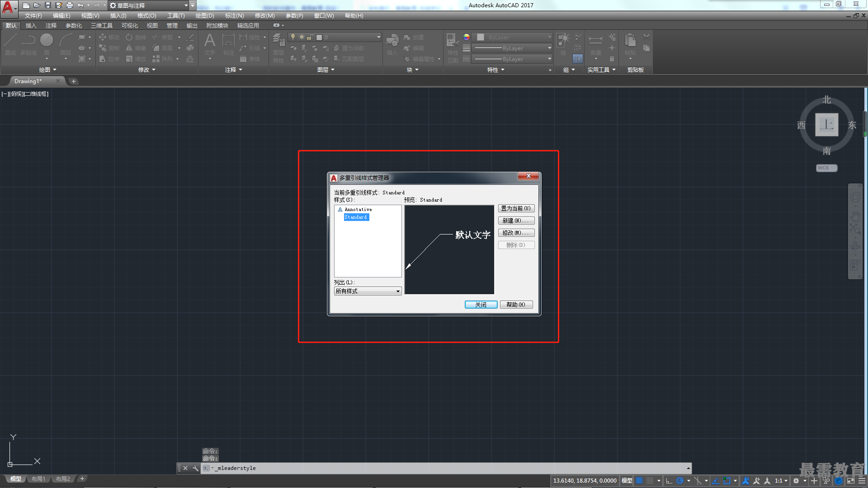Click the 上 face of the ViewCube
Screen dimensions: 868x488
(x=827, y=125)
